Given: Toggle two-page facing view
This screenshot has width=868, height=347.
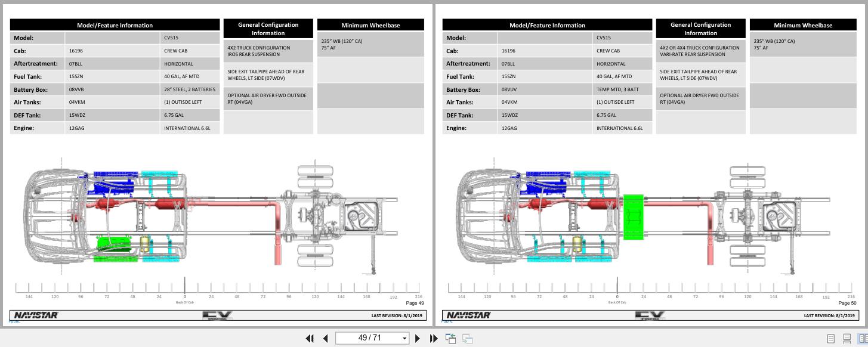Looking at the screenshot, I should pos(863,339).
